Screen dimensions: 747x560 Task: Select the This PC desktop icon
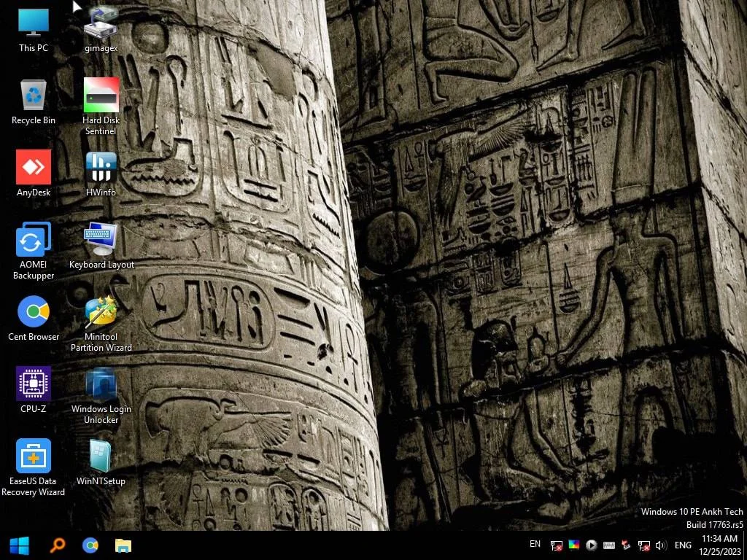coord(34,28)
